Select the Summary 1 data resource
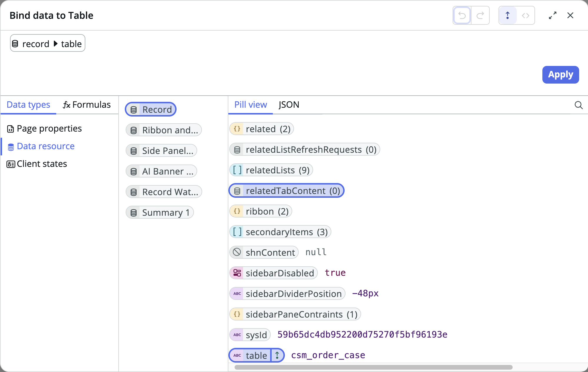The height and width of the screenshot is (372, 588). (x=160, y=212)
